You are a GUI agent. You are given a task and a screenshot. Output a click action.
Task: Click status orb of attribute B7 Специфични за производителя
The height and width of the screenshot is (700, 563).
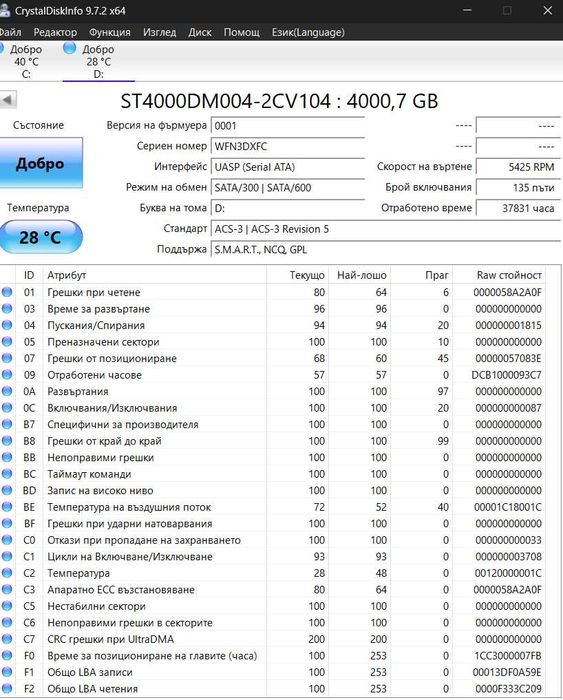pos(7,424)
